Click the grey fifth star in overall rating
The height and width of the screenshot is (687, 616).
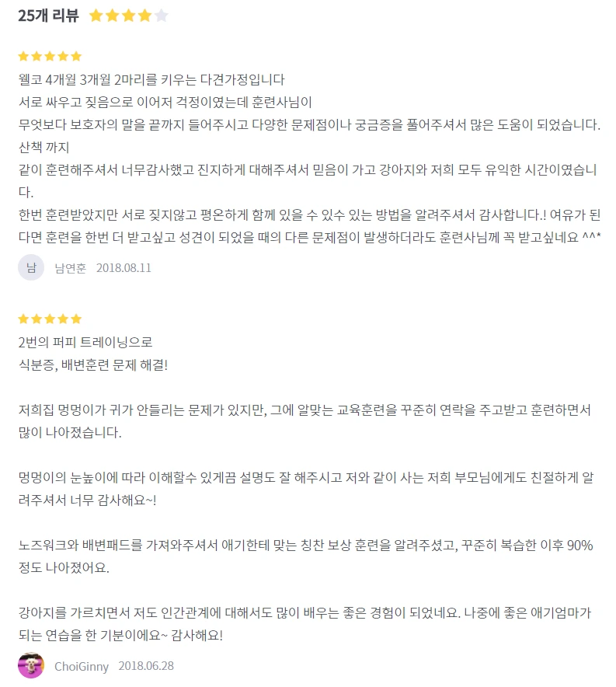(162, 16)
